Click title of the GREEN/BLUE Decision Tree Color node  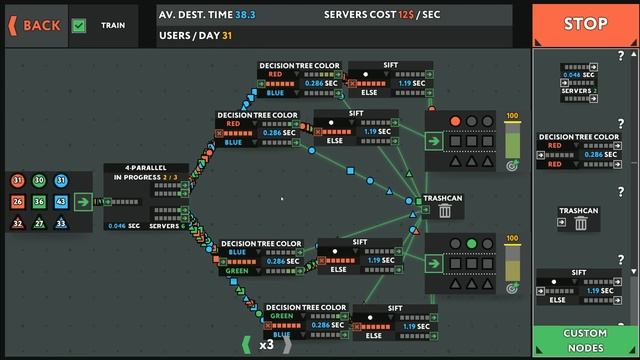coord(306,308)
